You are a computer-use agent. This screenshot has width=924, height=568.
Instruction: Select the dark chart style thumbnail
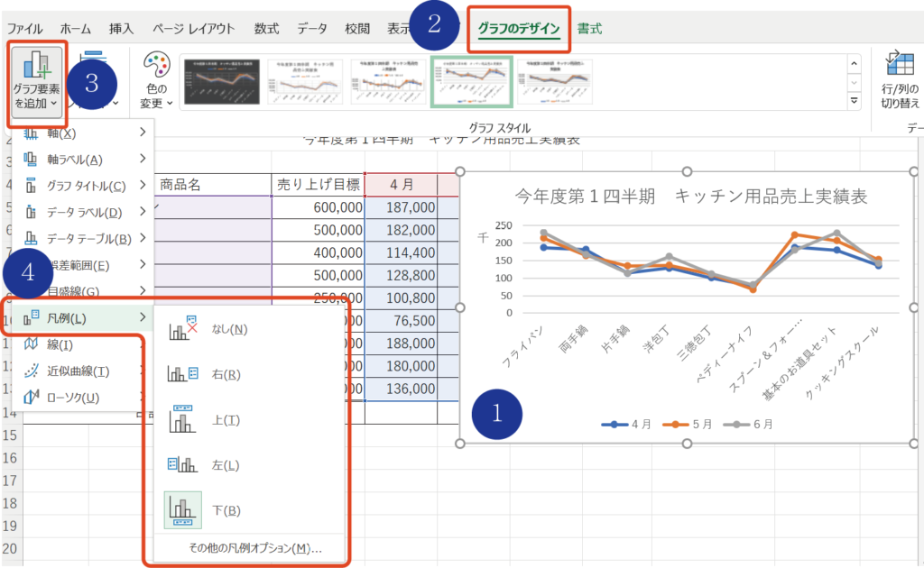222,83
